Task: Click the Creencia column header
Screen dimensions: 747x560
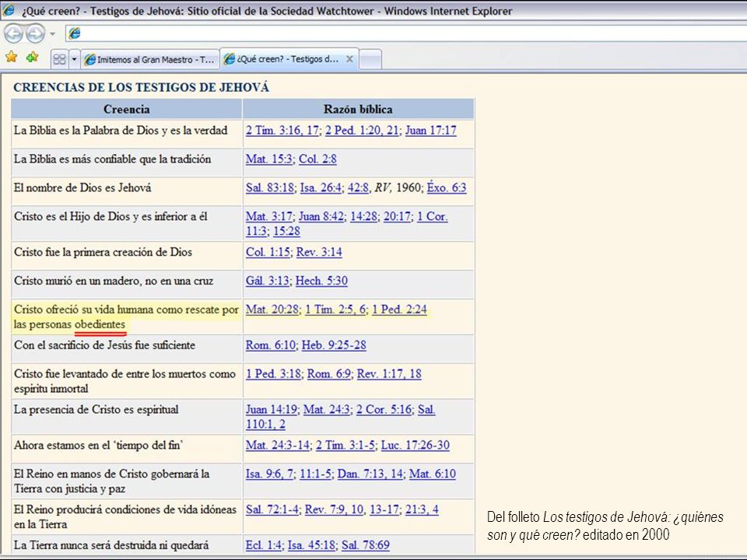Action: coord(127,109)
